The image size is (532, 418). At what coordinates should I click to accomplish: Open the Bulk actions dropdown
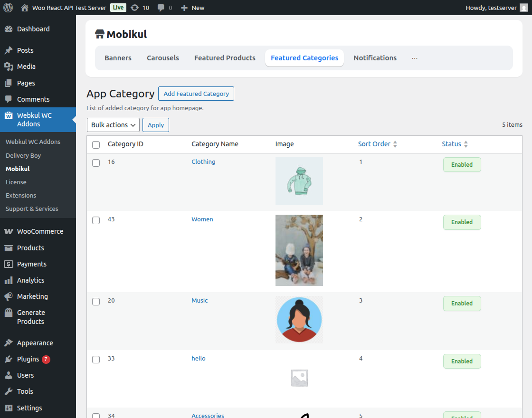(113, 125)
